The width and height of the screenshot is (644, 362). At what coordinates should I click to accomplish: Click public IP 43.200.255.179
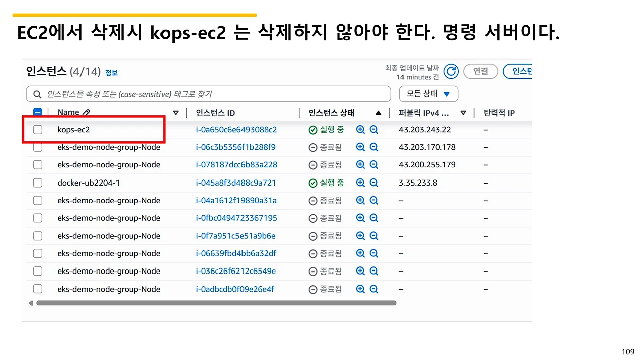(x=427, y=165)
